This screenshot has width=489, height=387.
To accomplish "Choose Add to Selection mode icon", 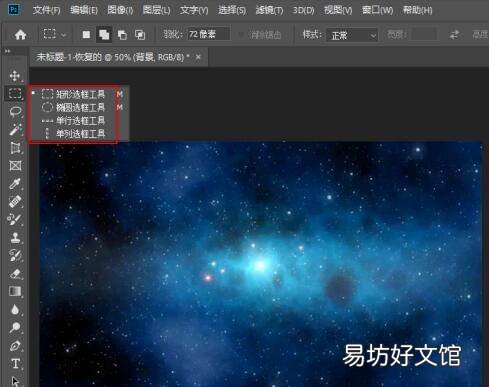I will click(x=104, y=35).
